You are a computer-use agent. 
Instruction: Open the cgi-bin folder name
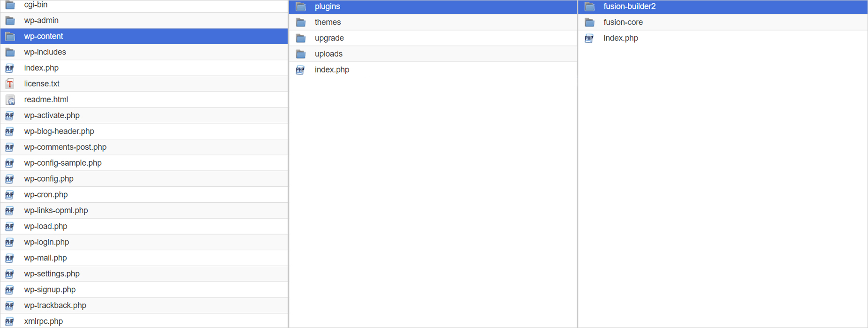pyautogui.click(x=36, y=5)
